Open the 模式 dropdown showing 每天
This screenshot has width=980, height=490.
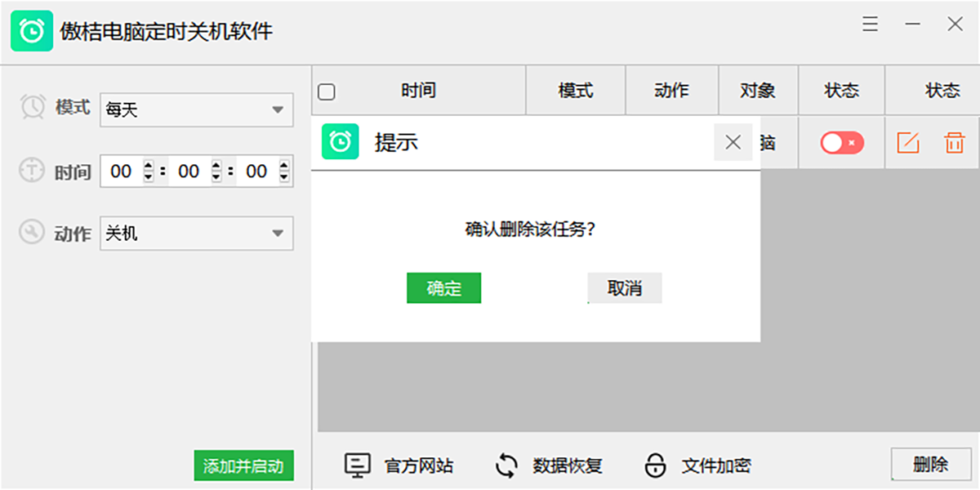coord(196,109)
